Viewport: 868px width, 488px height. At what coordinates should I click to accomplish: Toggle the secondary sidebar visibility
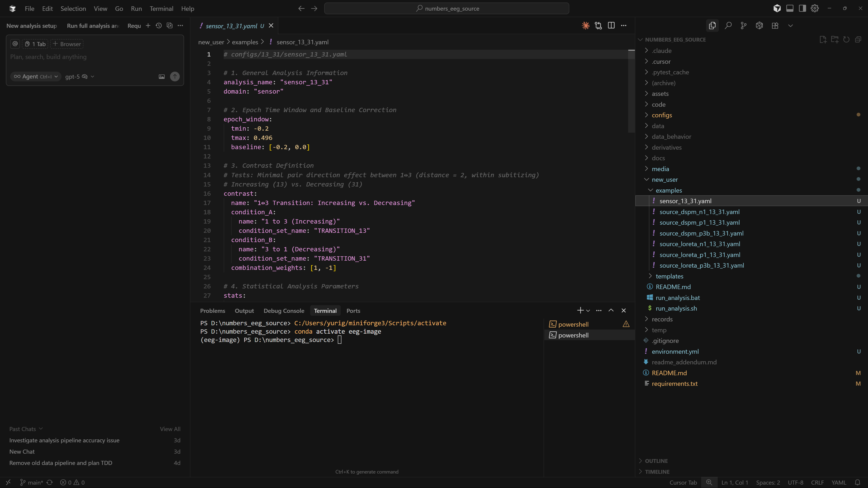pyautogui.click(x=802, y=8)
